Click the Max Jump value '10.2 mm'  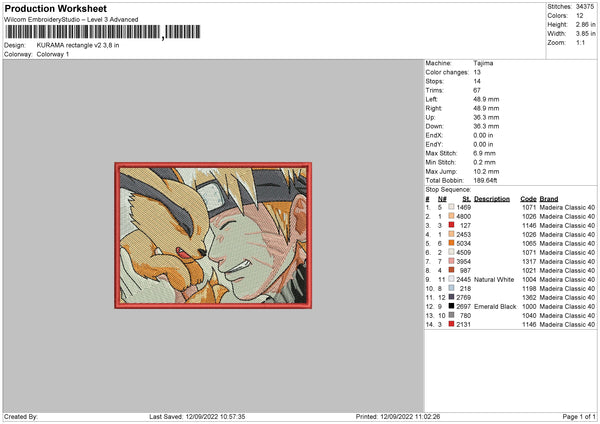point(486,171)
